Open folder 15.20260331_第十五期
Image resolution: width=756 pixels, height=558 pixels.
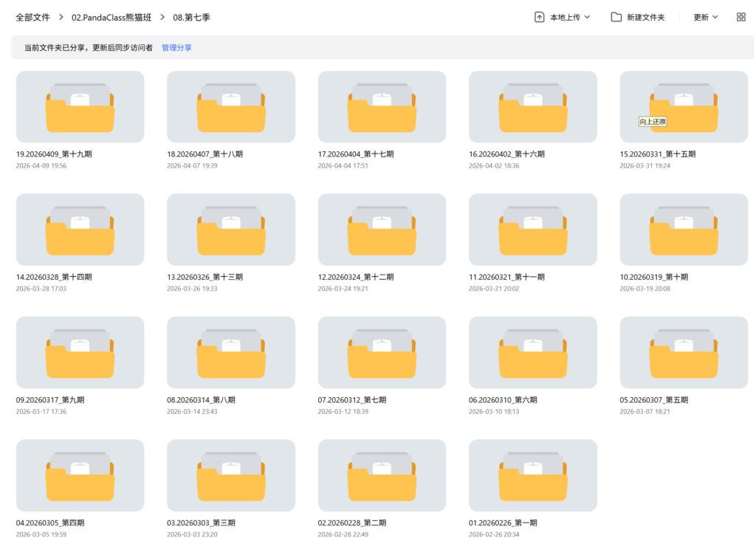click(683, 106)
